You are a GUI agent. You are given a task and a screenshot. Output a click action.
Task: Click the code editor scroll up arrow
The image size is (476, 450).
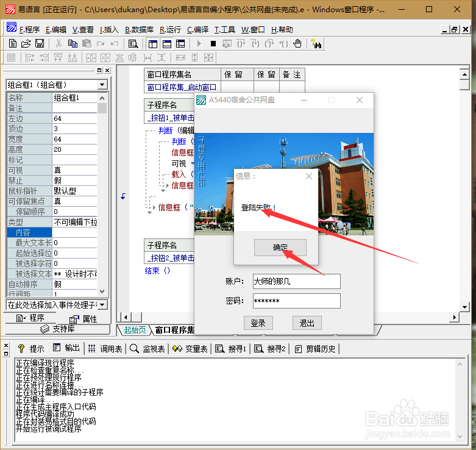tap(464, 74)
